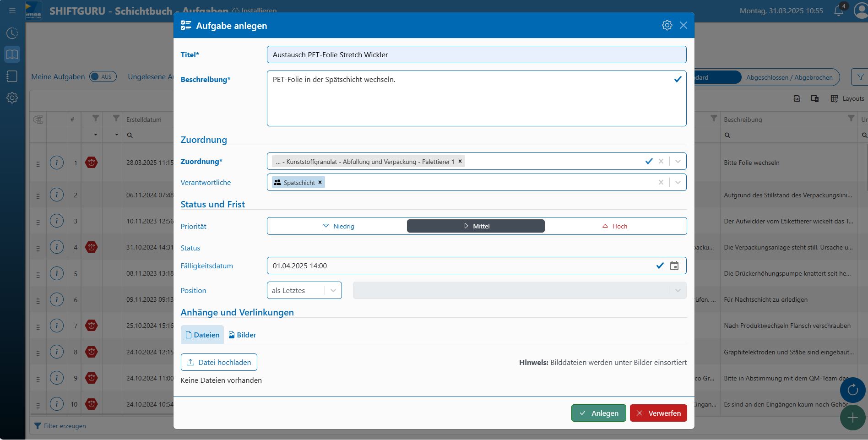Expand the Zuordnung dropdown arrow
The height and width of the screenshot is (440, 868).
coord(678,161)
